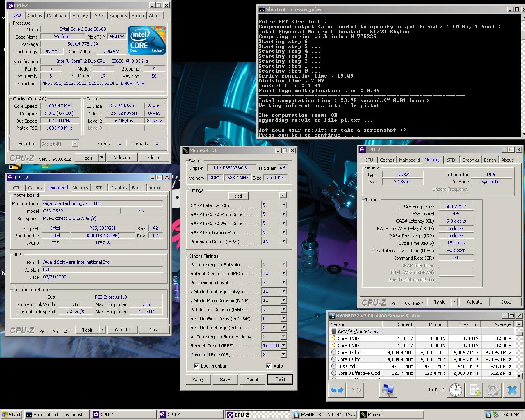
Task: Click Validate in the CPU-Z CPU window
Action: click(x=122, y=157)
